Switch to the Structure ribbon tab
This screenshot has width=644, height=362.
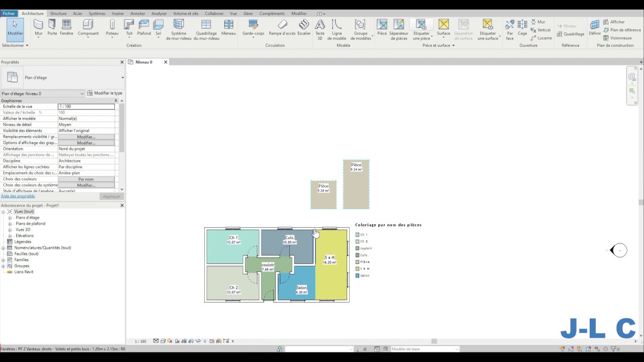tap(58, 14)
